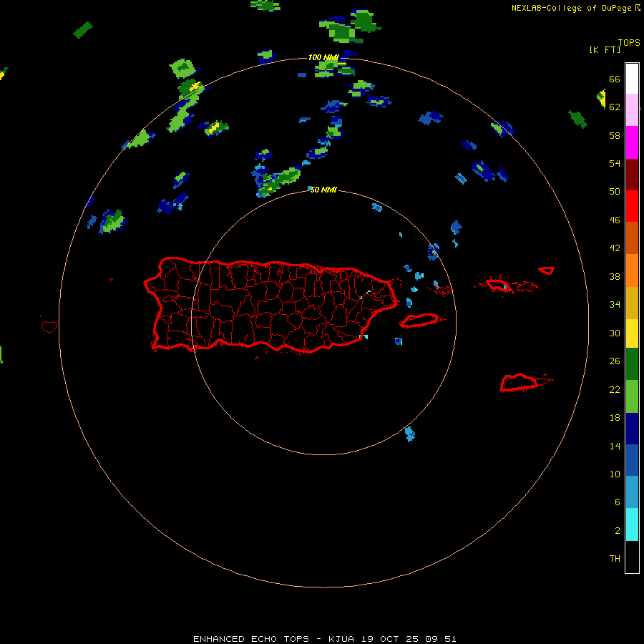Pick the dark green legend swatch
Screen dimensions: 644x644
pyautogui.click(x=632, y=364)
